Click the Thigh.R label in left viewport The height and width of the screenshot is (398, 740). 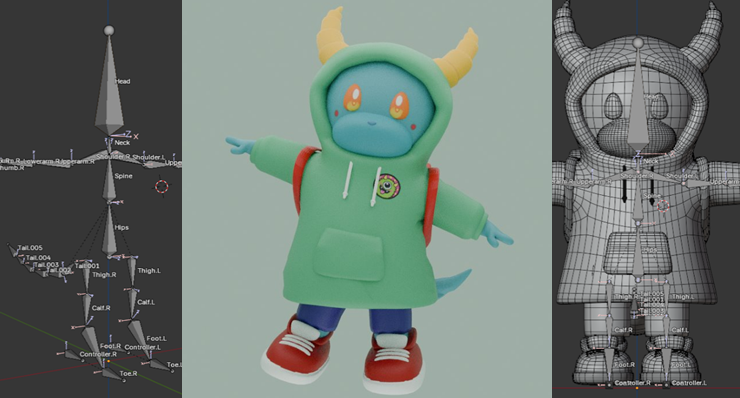[x=104, y=274]
